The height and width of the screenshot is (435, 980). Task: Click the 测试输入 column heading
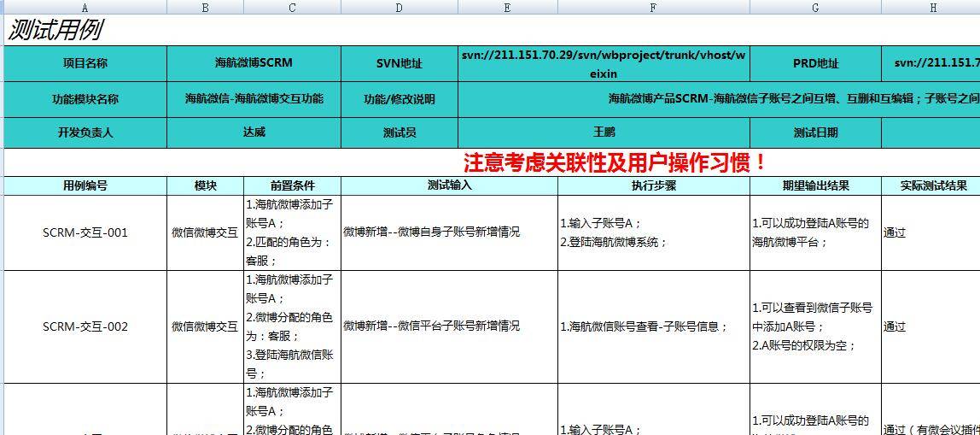(449, 186)
